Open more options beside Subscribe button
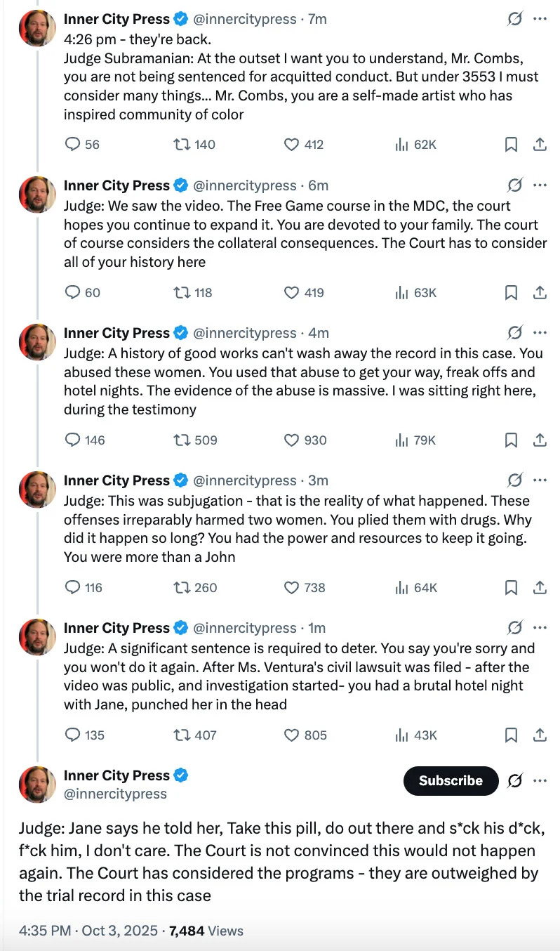The image size is (560, 951). [540, 780]
